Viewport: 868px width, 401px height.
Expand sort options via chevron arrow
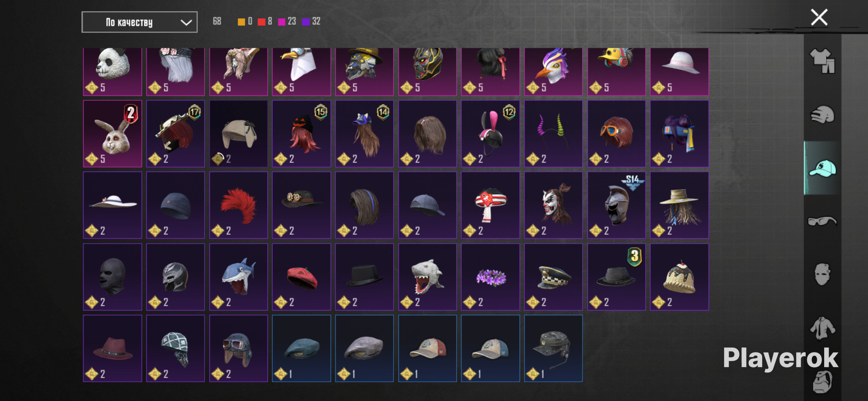186,22
